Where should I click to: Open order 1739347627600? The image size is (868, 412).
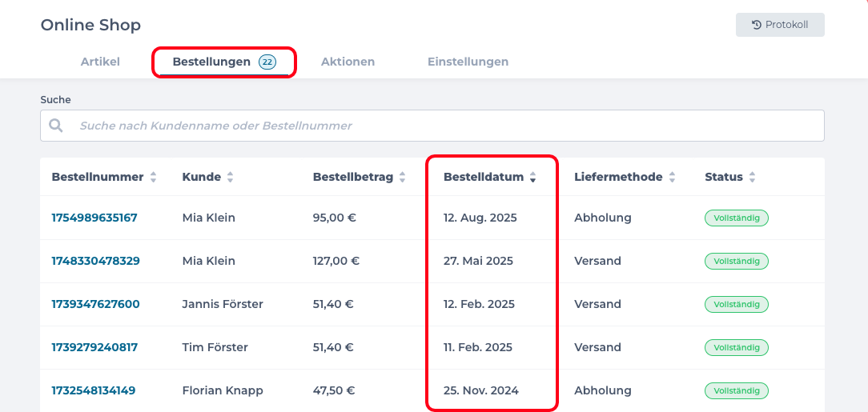[x=95, y=304]
